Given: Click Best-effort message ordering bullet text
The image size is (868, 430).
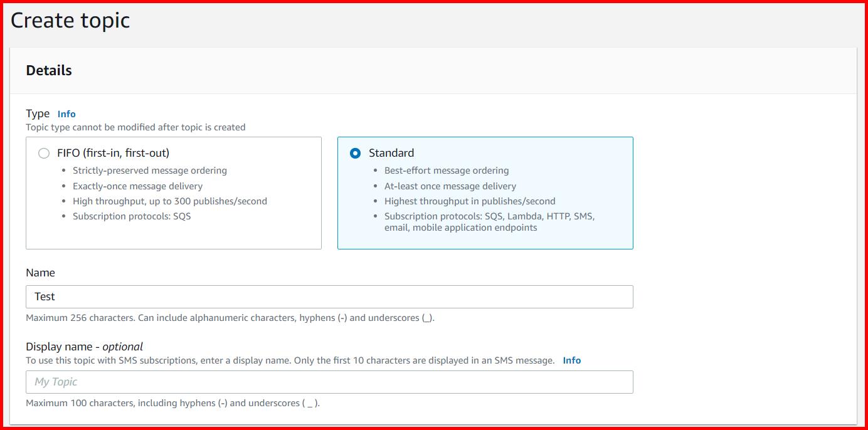Looking at the screenshot, I should 447,170.
